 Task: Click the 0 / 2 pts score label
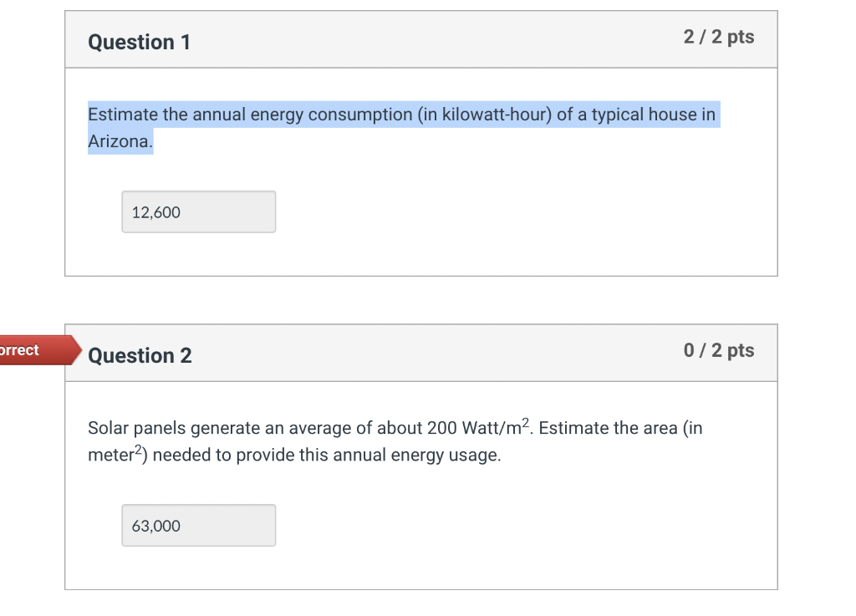tap(718, 350)
